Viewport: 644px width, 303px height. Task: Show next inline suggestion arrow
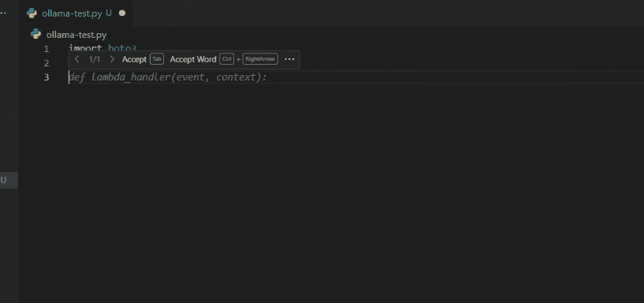click(112, 59)
